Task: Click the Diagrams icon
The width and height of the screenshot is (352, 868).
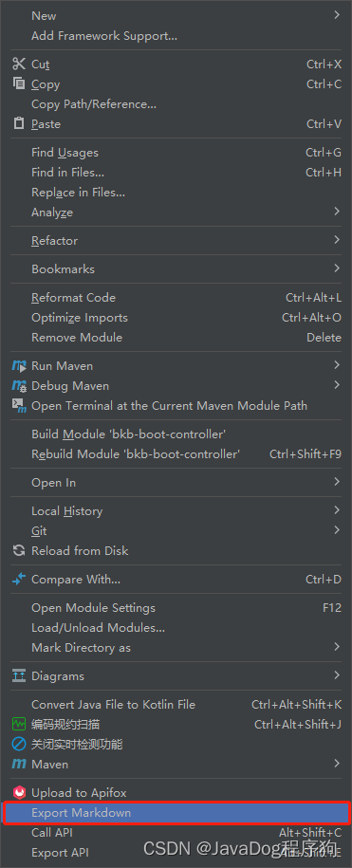Action: coord(19,676)
